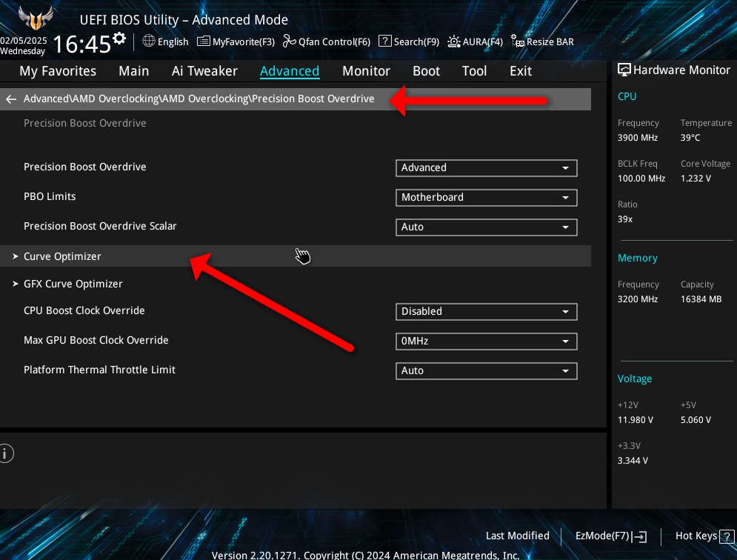Click the 39°C temperature value
Image resolution: width=737 pixels, height=560 pixels.
690,138
